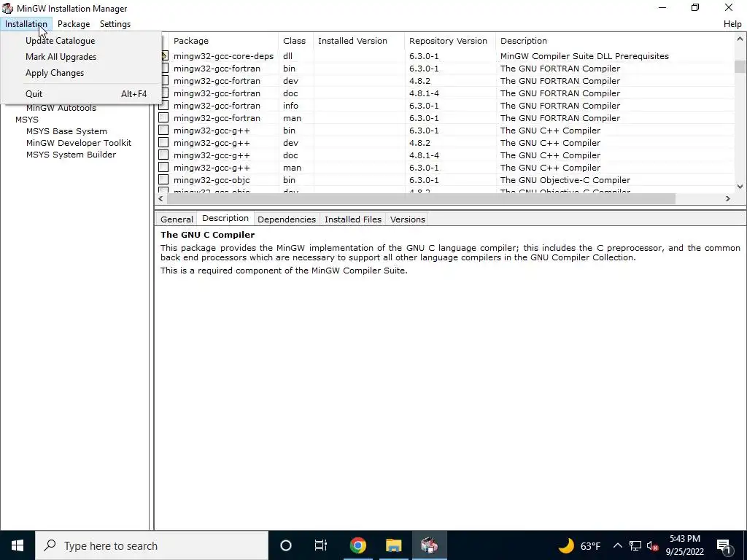The height and width of the screenshot is (560, 747).
Task: Select MinGW Autotools in the tree
Action: click(61, 108)
